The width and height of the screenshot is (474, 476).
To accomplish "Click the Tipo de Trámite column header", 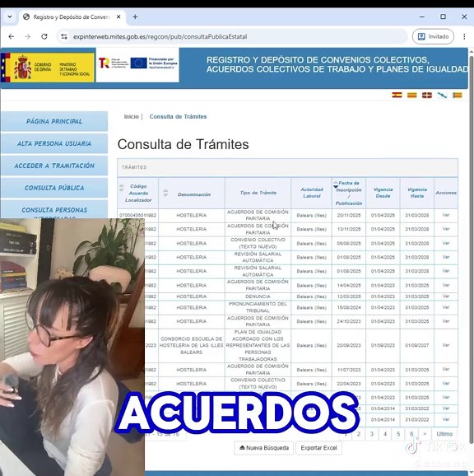I will tap(258, 193).
